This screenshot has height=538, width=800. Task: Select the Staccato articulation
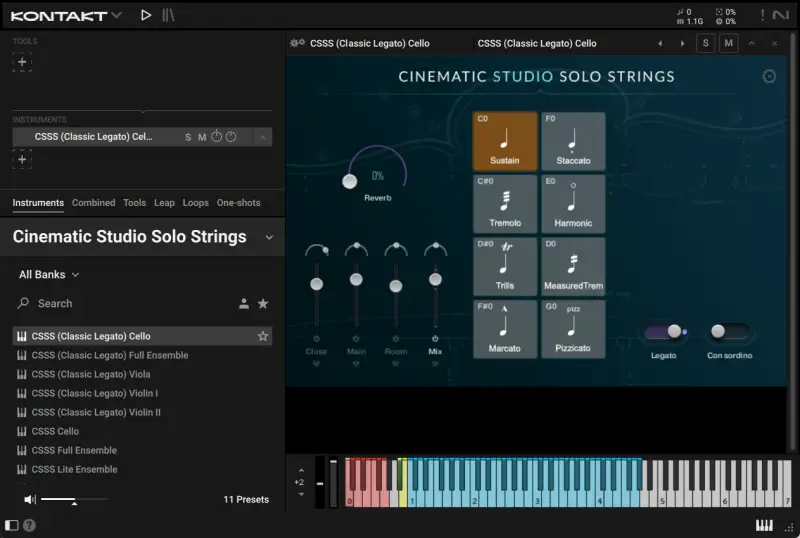573,141
